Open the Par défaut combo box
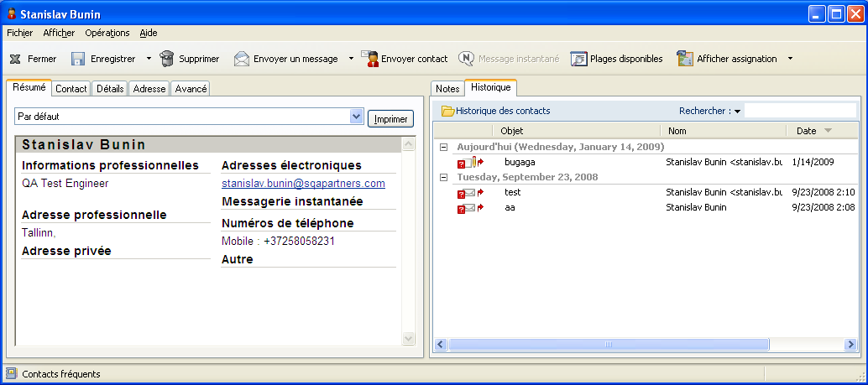 coord(357,117)
